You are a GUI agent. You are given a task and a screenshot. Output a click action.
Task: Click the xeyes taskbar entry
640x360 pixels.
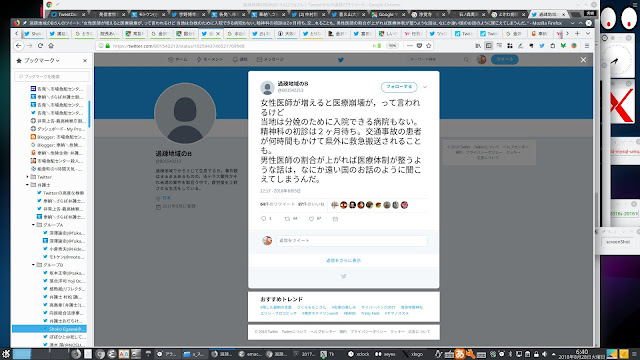coord(386,354)
